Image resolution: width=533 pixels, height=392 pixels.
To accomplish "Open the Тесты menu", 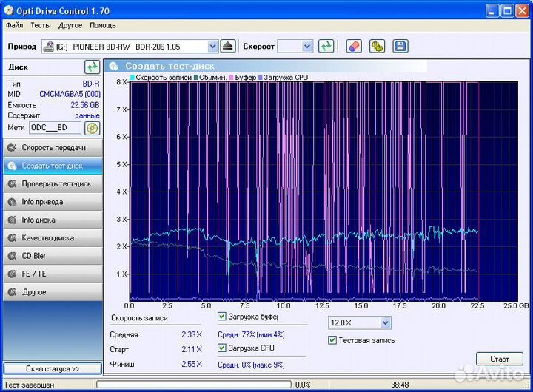I will [41, 25].
